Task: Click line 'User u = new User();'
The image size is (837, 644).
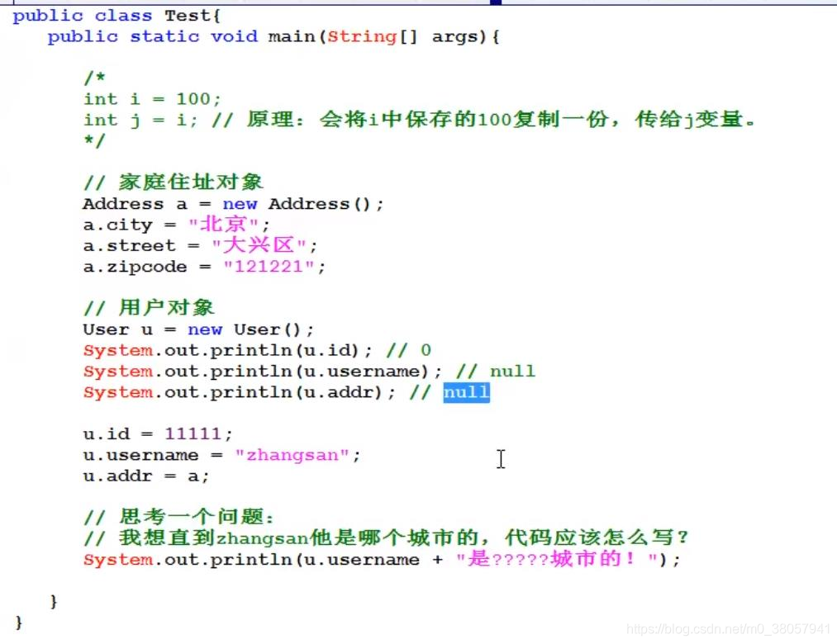Action: coord(198,329)
